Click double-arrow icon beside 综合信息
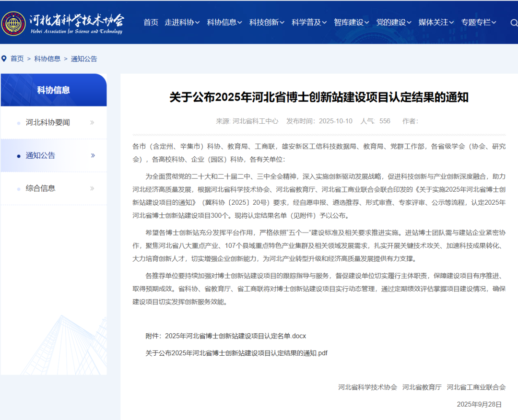Image resolution: width=518 pixels, height=420 pixels. (92, 188)
